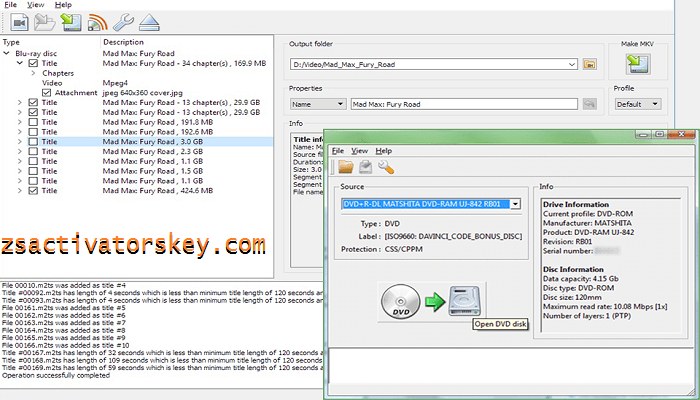Viewport: 700px width, 400px height.
Task: Click 'Data capacity: 4.15 Gb' text
Action: 580,279
